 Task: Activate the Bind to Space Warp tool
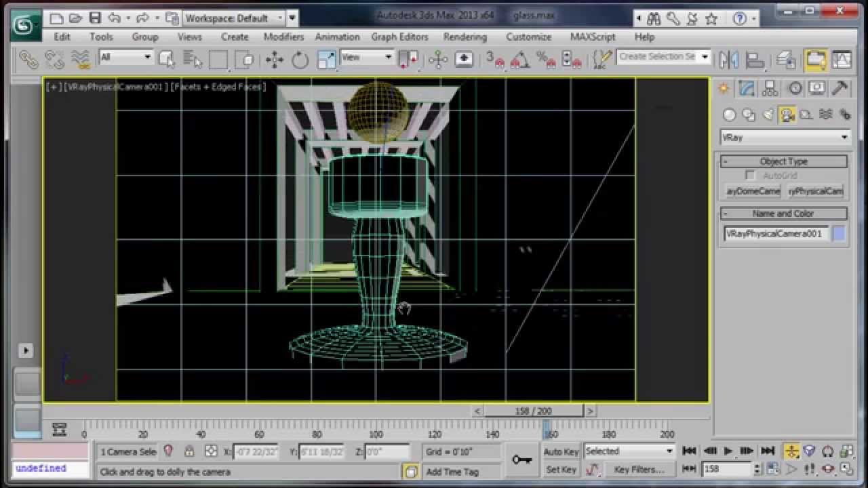click(x=80, y=60)
